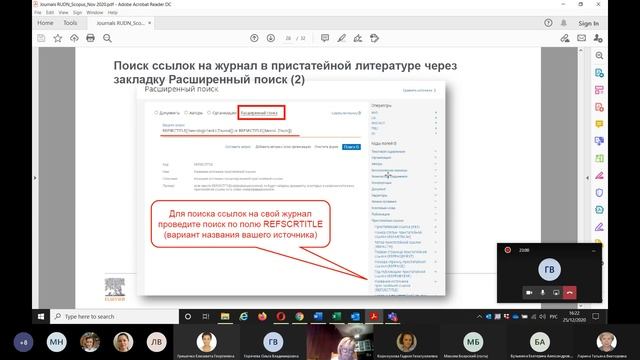
Task: Click Sign In button
Action: 589,24
